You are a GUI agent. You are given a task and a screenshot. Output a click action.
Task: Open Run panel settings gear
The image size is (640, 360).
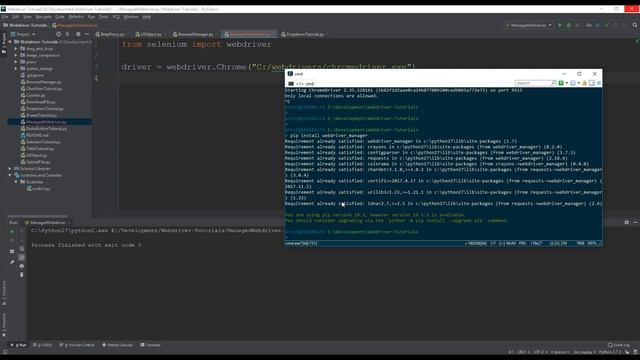pos(627,222)
